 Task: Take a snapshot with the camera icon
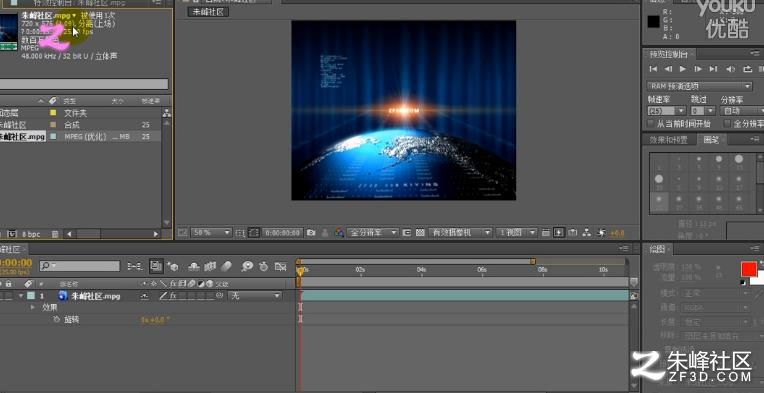311,233
